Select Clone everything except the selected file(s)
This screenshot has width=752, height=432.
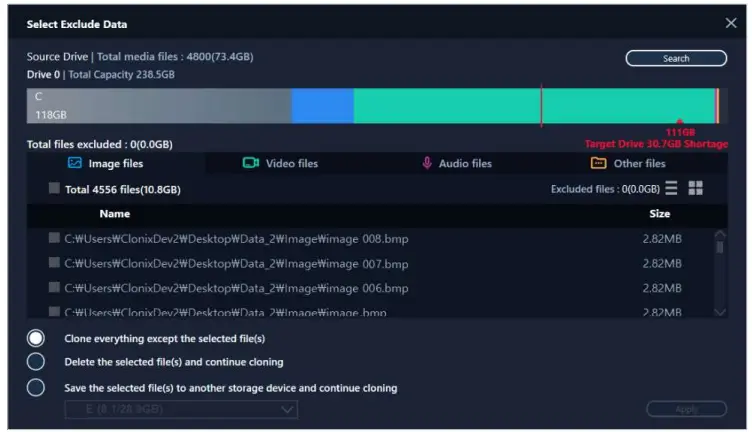pyautogui.click(x=36, y=338)
